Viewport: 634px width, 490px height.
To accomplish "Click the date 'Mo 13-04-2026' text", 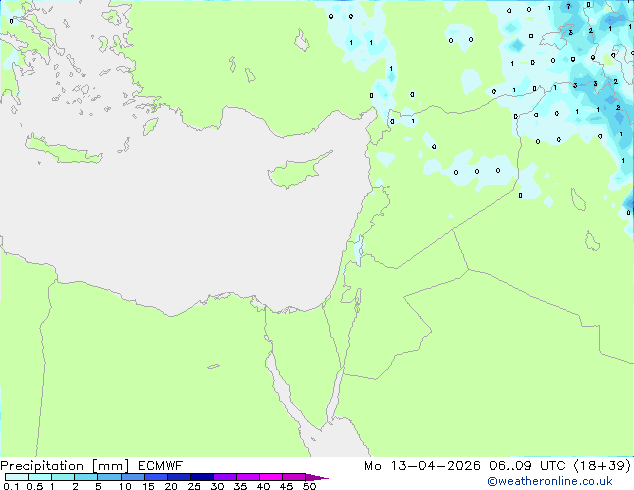I will 422,466.
